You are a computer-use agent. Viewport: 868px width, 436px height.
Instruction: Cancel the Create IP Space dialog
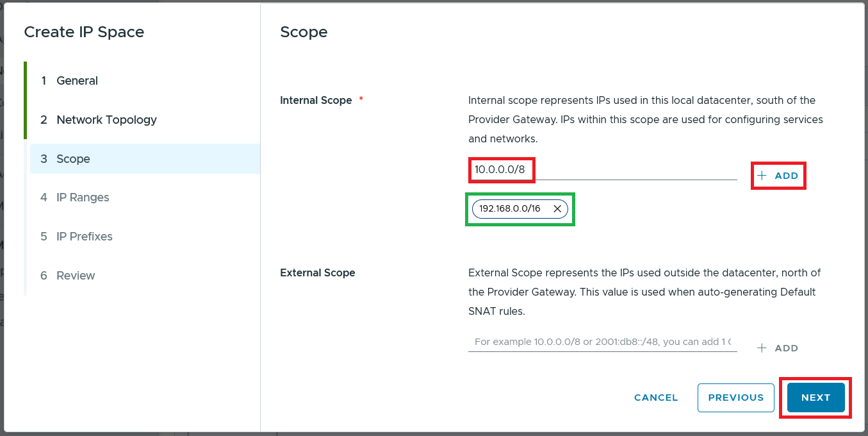tap(656, 398)
